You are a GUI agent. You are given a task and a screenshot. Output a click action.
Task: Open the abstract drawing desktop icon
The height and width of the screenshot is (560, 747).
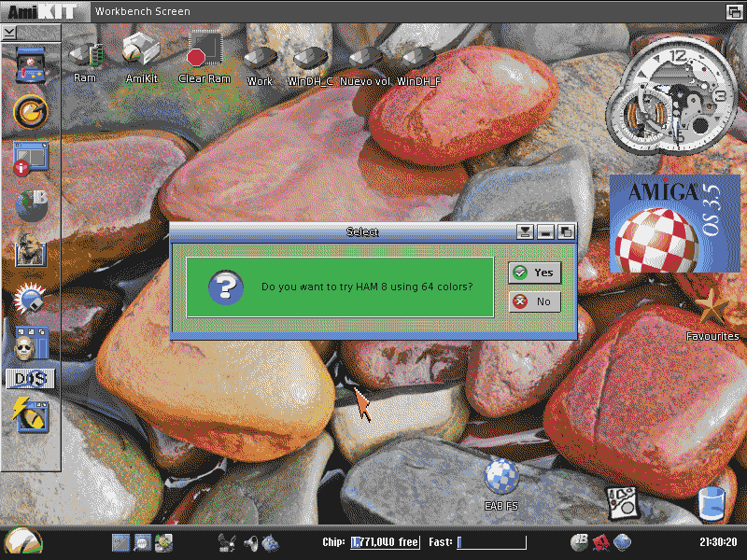(x=622, y=502)
